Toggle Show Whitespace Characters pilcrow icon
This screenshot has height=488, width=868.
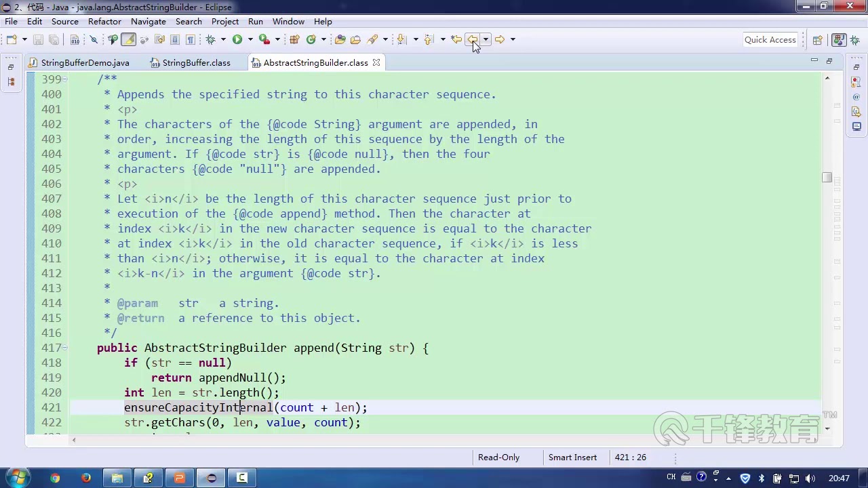(x=191, y=39)
